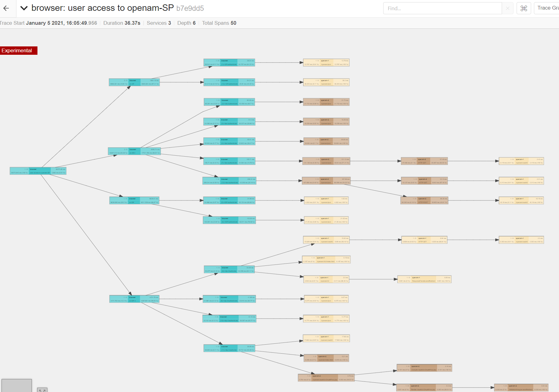The width and height of the screenshot is (559, 392).
Task: Select the '(1)->SP/authenticate' browser node
Action: click(x=229, y=62)
